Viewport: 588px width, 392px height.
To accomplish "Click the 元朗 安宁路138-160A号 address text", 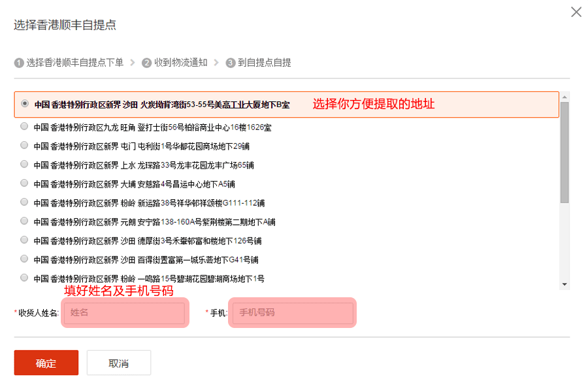I will (x=154, y=222).
